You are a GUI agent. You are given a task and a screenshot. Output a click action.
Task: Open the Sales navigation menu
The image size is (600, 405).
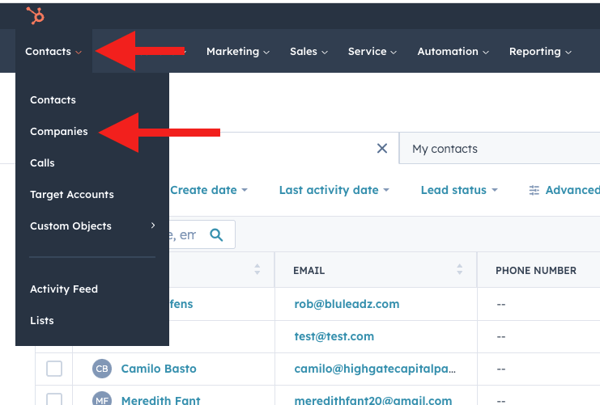point(309,51)
